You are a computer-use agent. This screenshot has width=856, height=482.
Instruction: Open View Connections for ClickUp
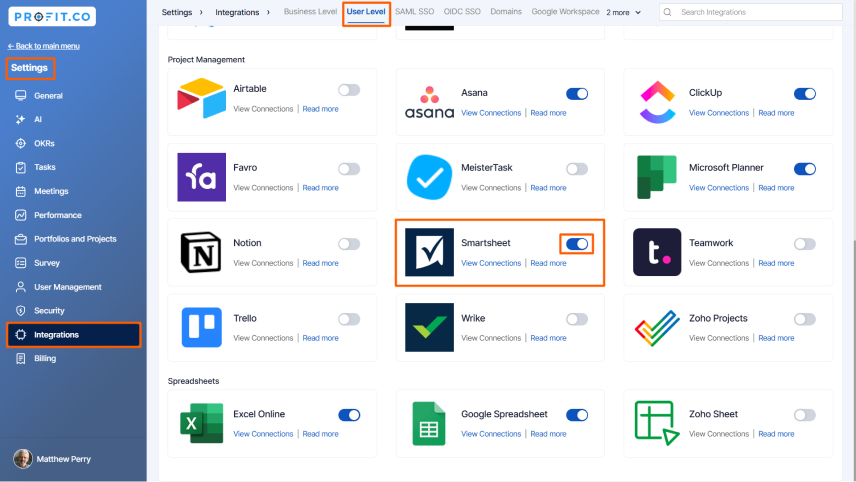(x=718, y=113)
